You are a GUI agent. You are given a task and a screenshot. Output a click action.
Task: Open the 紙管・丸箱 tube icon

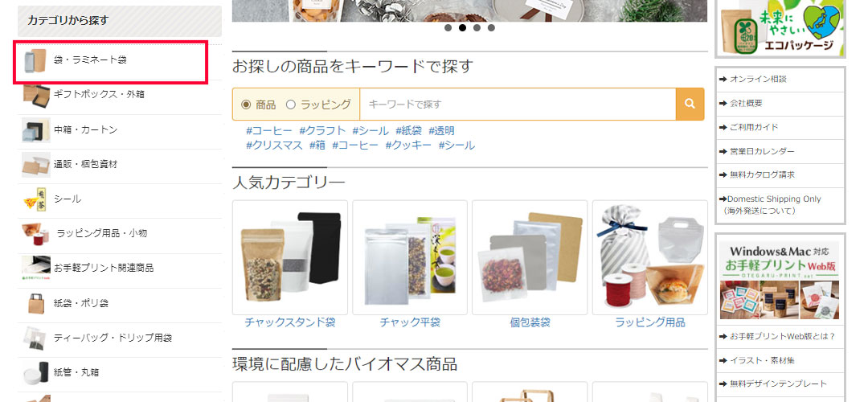pyautogui.click(x=36, y=372)
